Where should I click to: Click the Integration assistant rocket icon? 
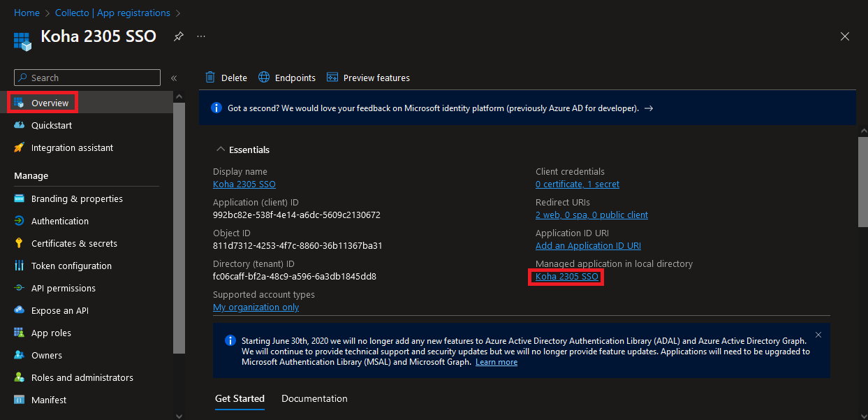tap(19, 147)
